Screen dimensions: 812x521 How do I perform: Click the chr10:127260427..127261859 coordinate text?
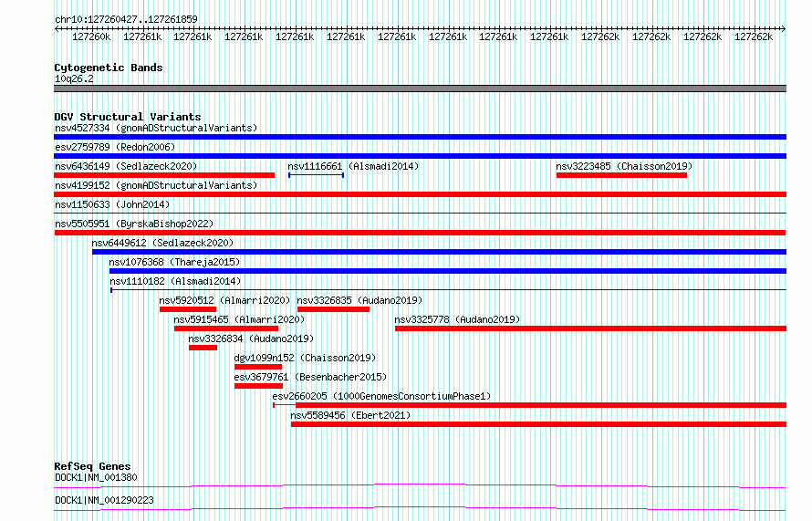(126, 19)
